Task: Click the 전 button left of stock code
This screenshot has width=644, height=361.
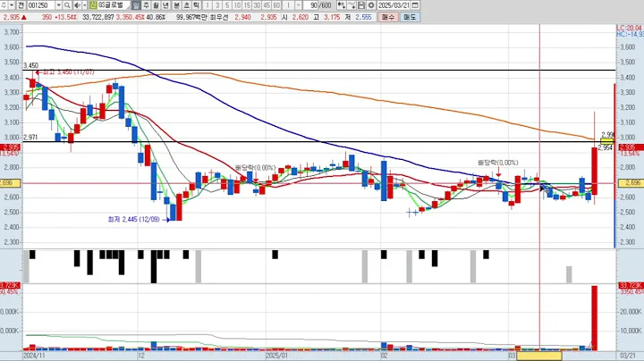Action: click(x=21, y=5)
